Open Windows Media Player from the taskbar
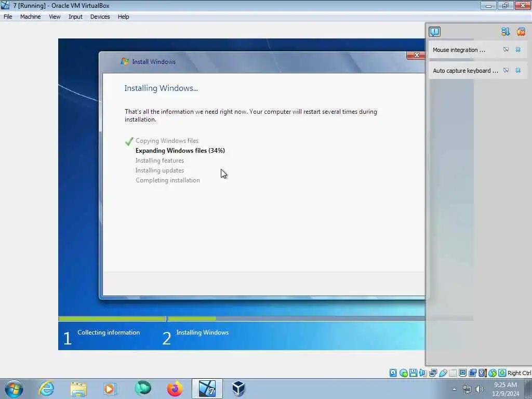532x399 pixels. tap(110, 389)
